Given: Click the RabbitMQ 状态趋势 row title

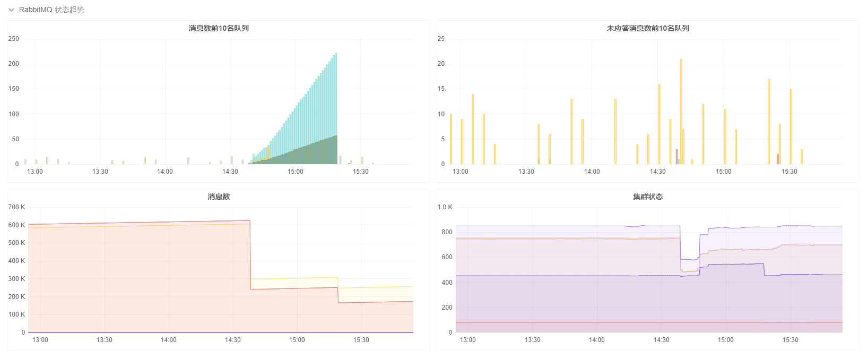Looking at the screenshot, I should click(x=51, y=10).
